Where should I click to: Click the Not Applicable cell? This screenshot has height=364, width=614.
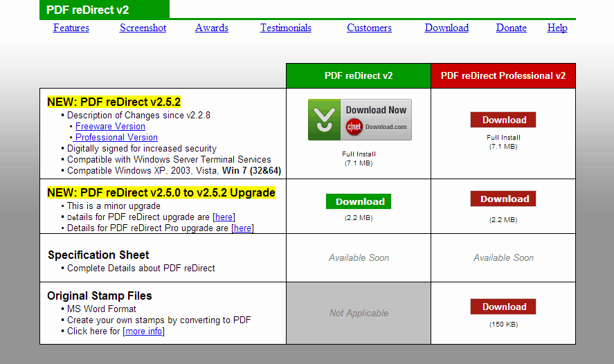pyautogui.click(x=359, y=313)
